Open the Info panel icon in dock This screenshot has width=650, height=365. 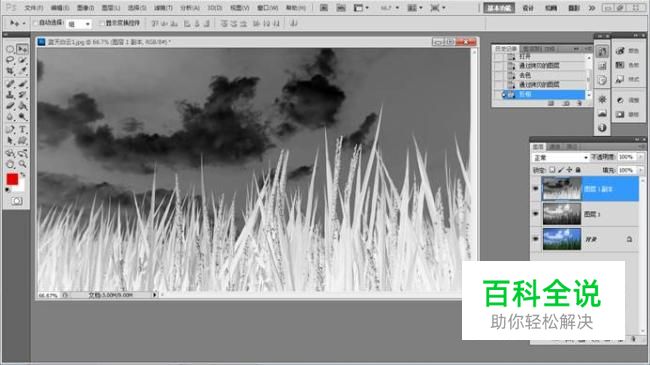point(602,128)
